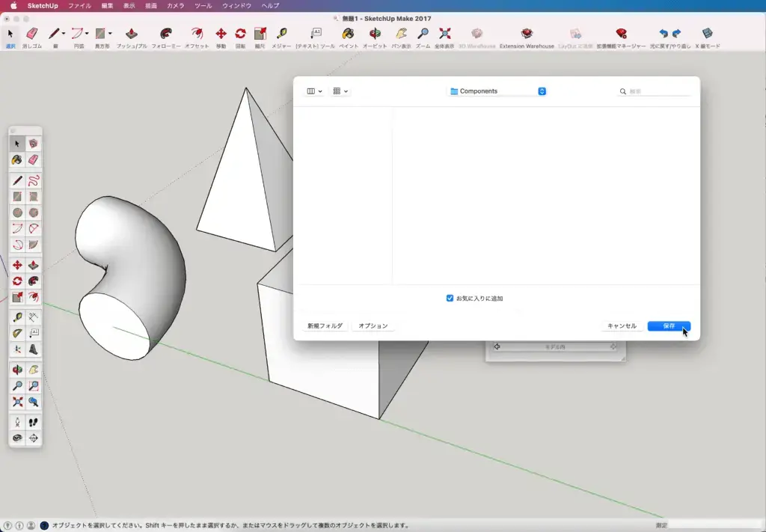The height and width of the screenshot is (532, 766).
Task: Open the Components folder location popup
Action: (497, 91)
